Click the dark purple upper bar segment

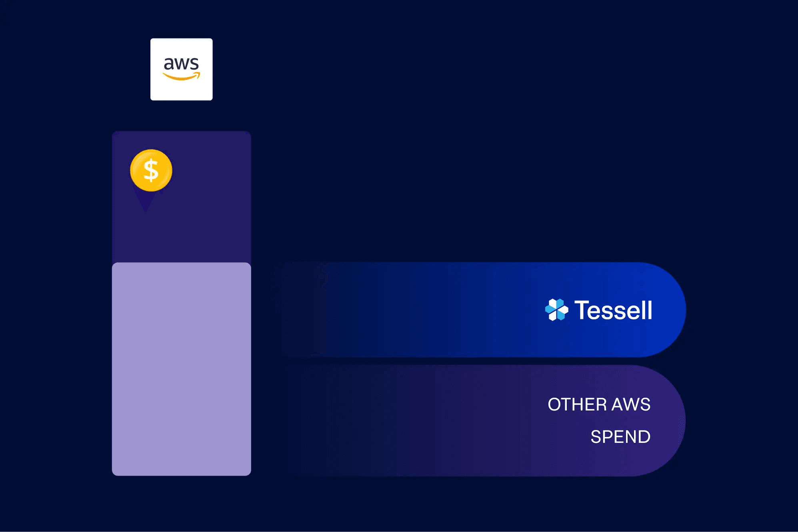(x=181, y=197)
